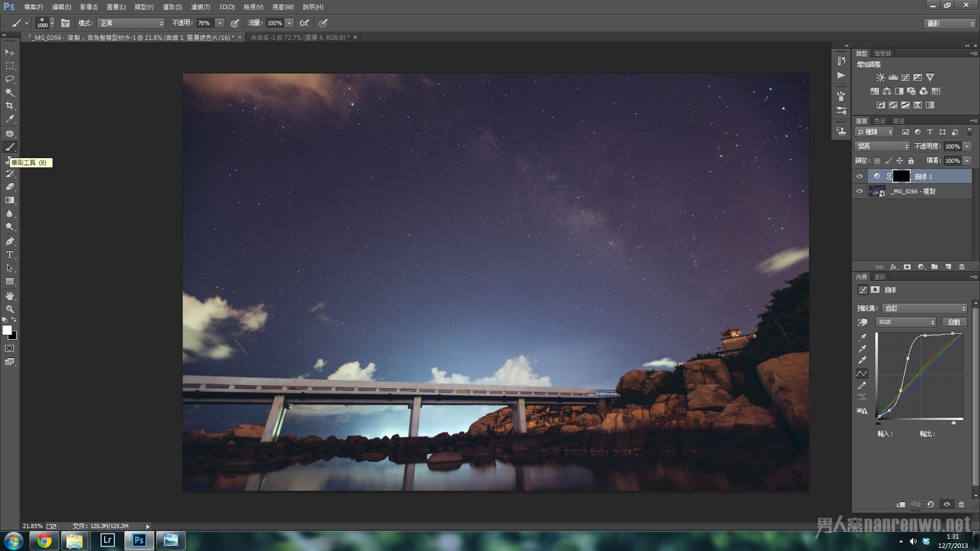Screen dimensions: 980x551
Task: Open the curves preset 自訂 dropdown
Action: click(925, 308)
